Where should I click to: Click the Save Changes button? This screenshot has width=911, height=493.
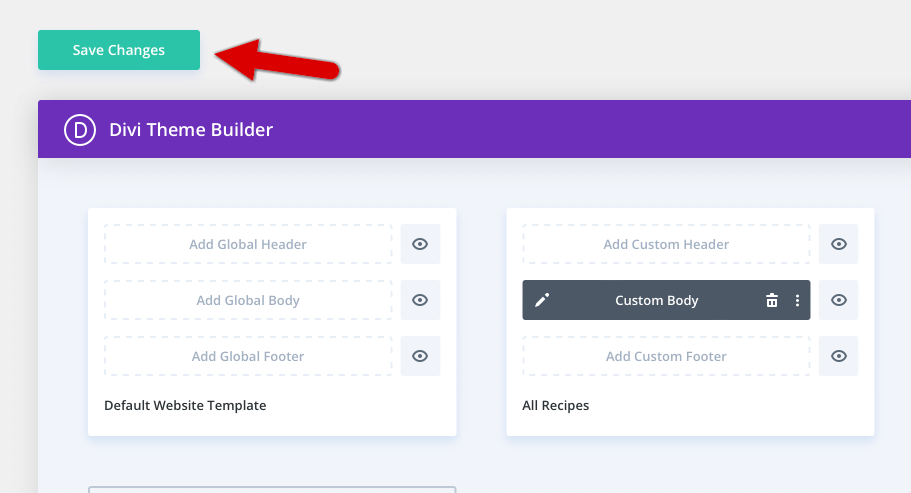[x=119, y=50]
